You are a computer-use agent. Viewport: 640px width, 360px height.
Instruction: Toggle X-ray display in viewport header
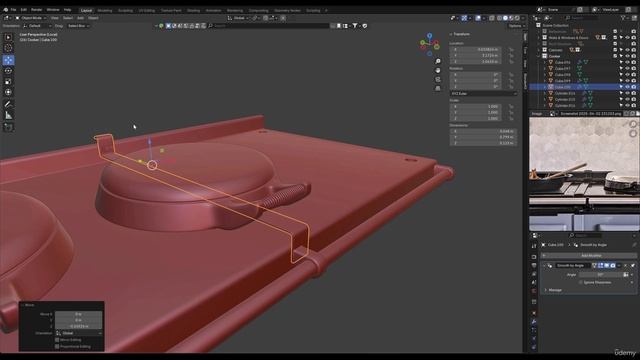tap(492, 18)
